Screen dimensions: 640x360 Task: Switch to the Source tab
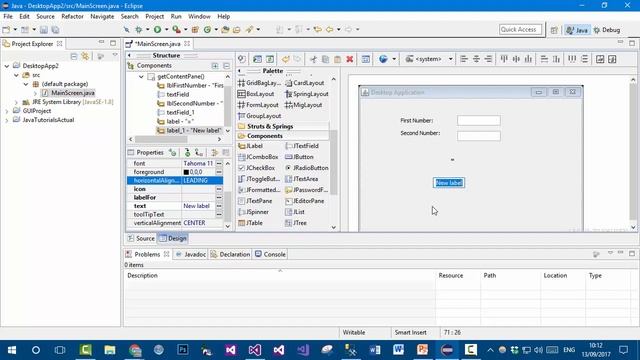141,238
